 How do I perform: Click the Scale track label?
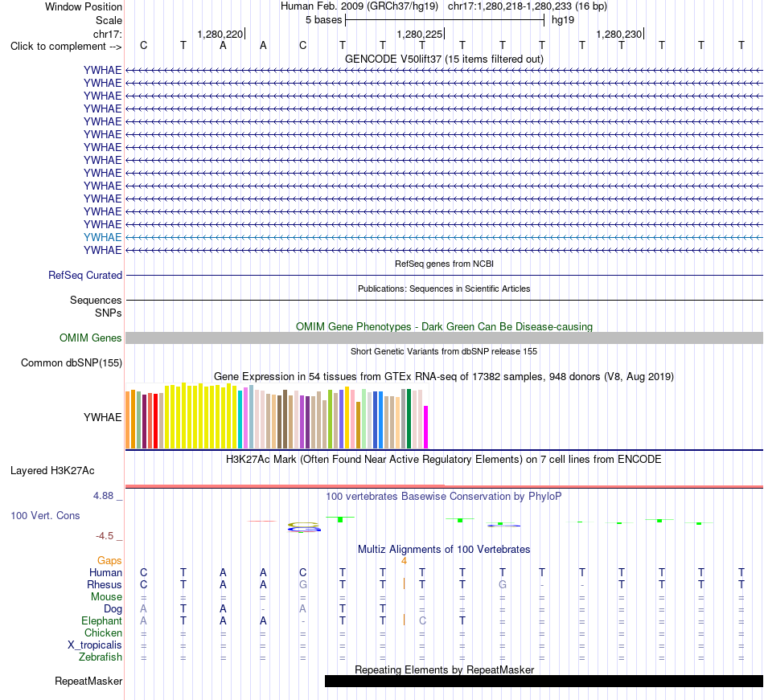[109, 20]
